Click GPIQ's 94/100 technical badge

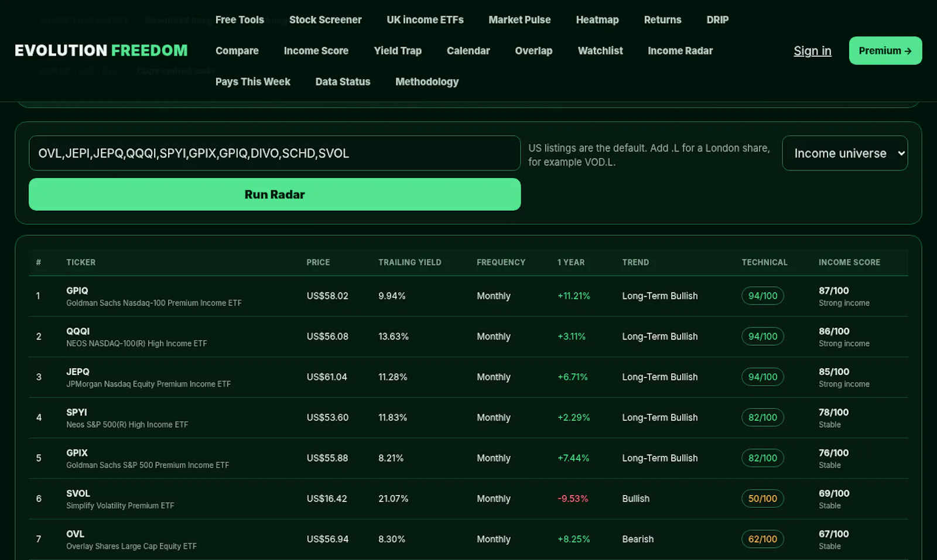(762, 296)
